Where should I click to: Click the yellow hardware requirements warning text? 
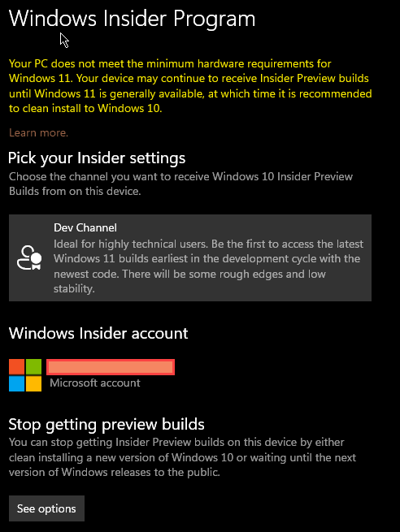(x=190, y=86)
